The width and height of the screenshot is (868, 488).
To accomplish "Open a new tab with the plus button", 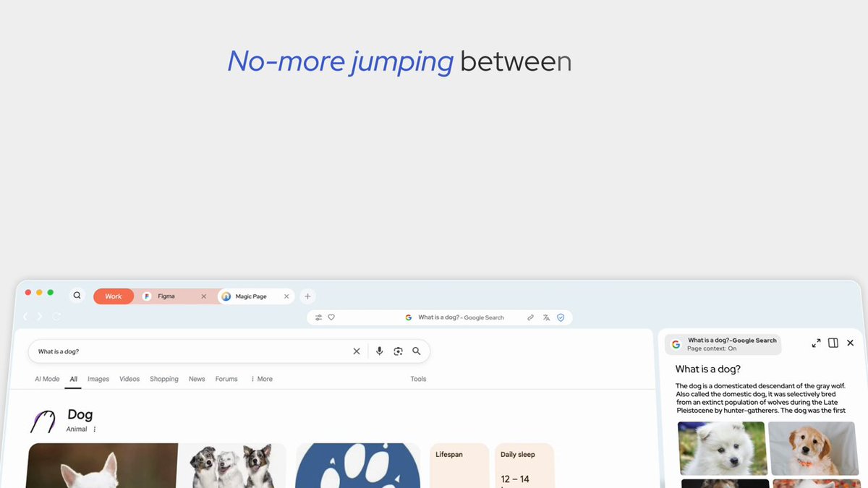I will pos(307,296).
